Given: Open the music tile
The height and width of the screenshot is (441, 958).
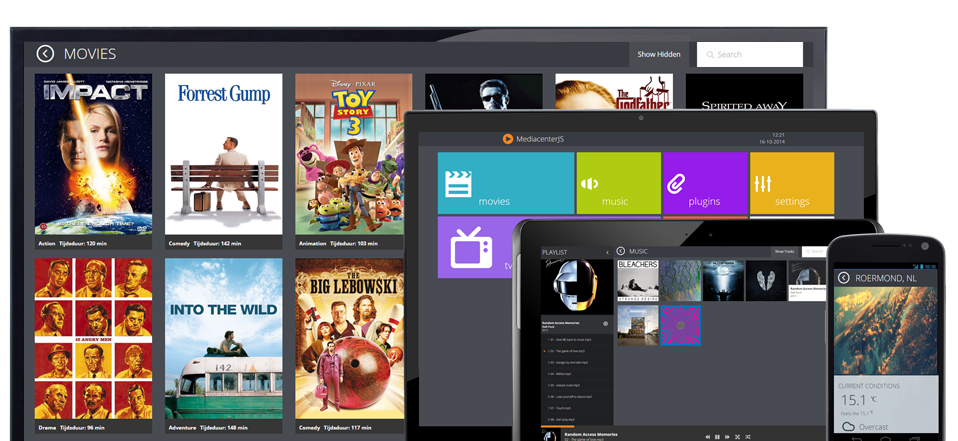Looking at the screenshot, I should coord(619,183).
